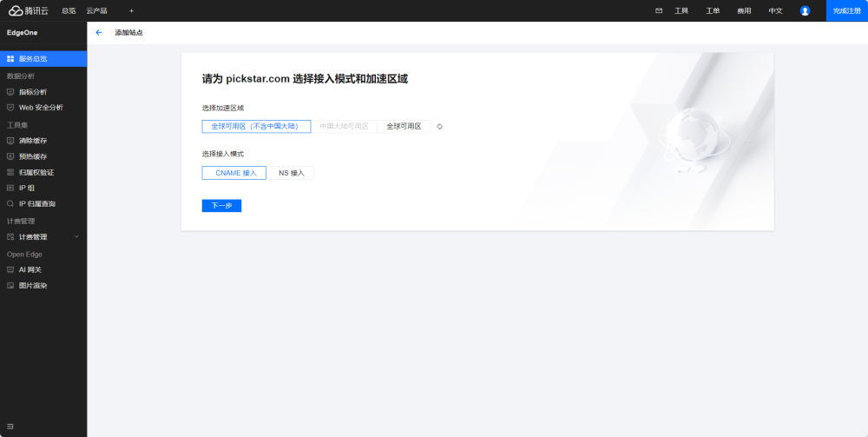
Task: Click the Open Edge section label
Action: [x=24, y=255]
